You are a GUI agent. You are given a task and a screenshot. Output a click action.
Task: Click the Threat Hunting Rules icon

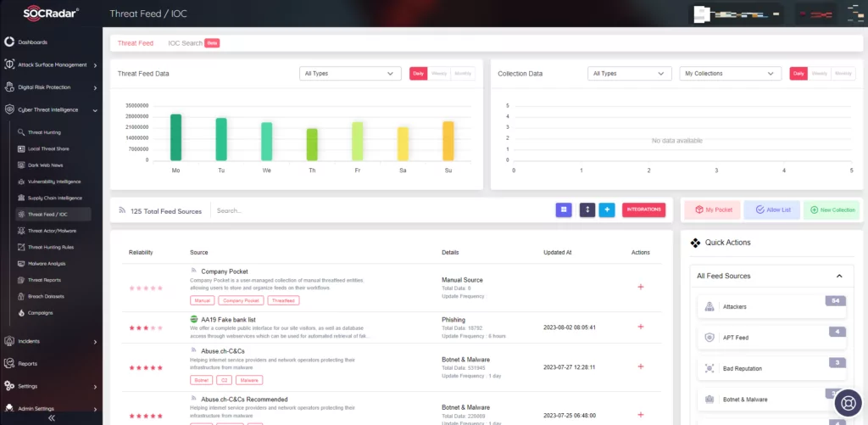tap(21, 247)
